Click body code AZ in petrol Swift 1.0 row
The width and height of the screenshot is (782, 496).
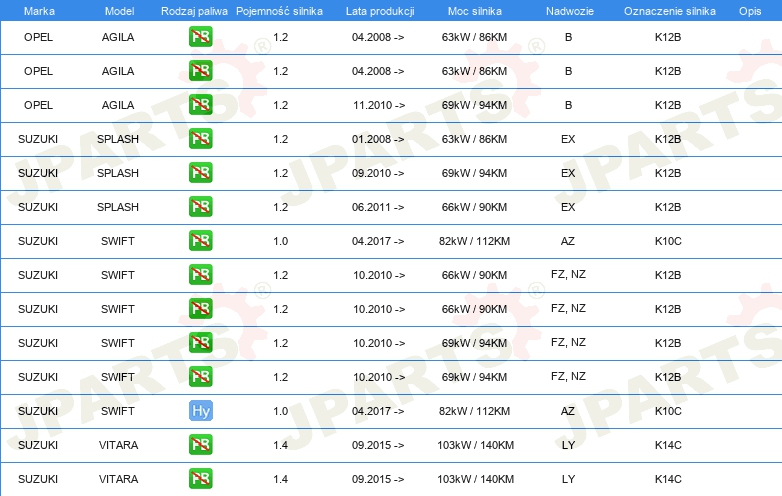tap(568, 241)
